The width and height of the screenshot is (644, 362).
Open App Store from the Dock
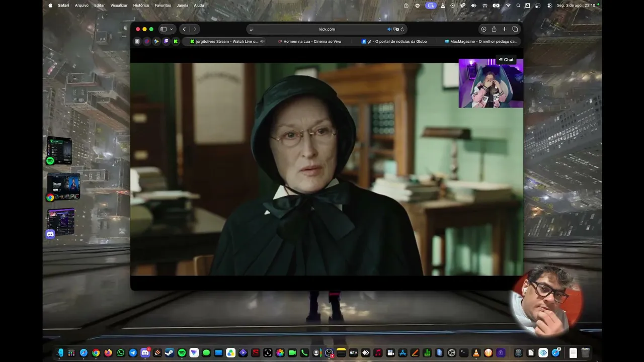click(403, 353)
